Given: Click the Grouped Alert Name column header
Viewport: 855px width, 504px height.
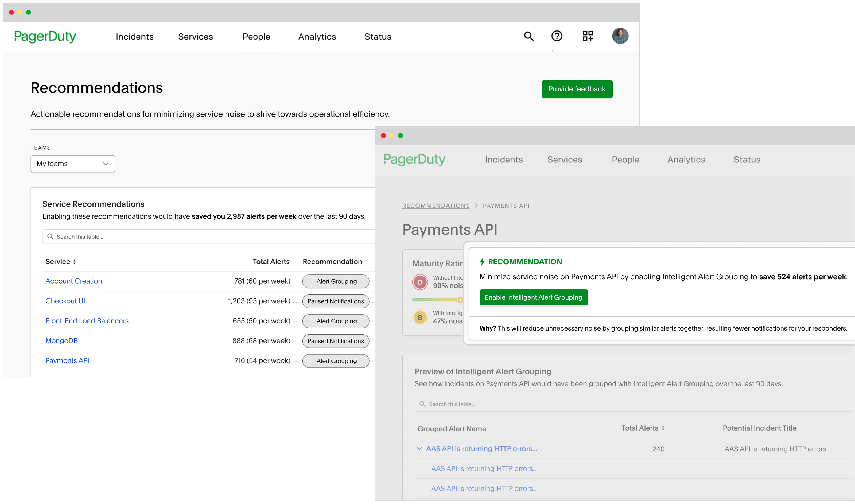Looking at the screenshot, I should pos(452,429).
